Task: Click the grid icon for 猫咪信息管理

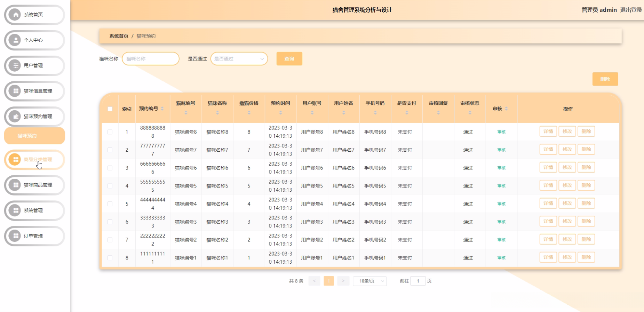Action: (x=15, y=91)
